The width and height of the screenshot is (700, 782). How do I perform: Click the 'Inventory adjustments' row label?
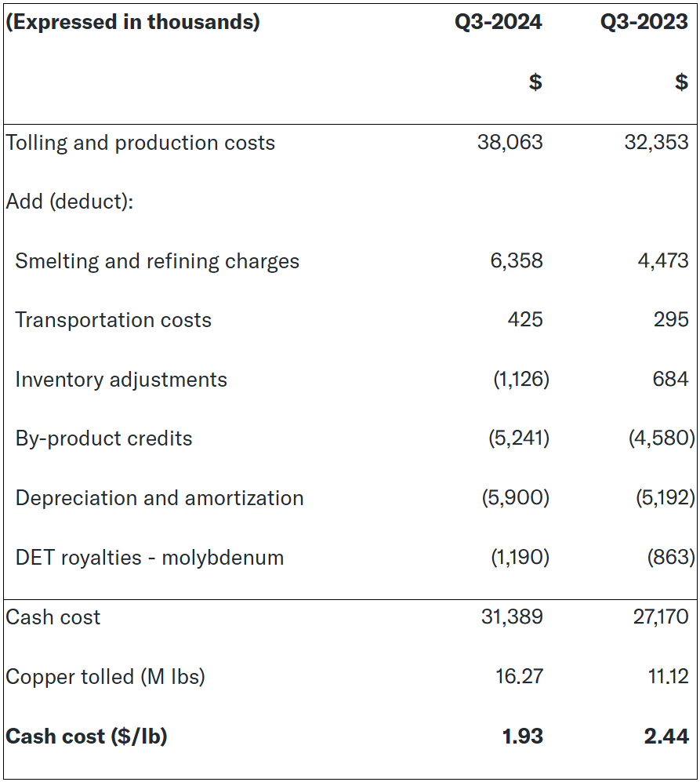coord(121,380)
